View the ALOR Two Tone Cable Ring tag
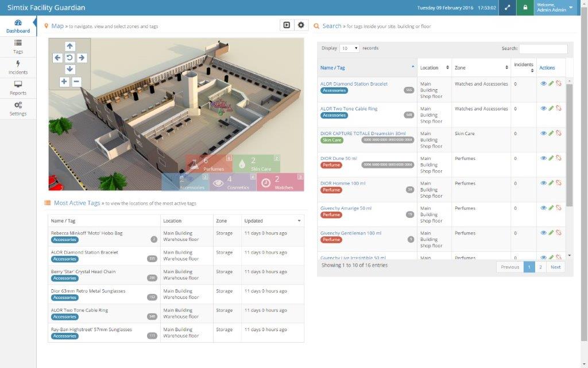The image size is (588, 368). pos(543,108)
